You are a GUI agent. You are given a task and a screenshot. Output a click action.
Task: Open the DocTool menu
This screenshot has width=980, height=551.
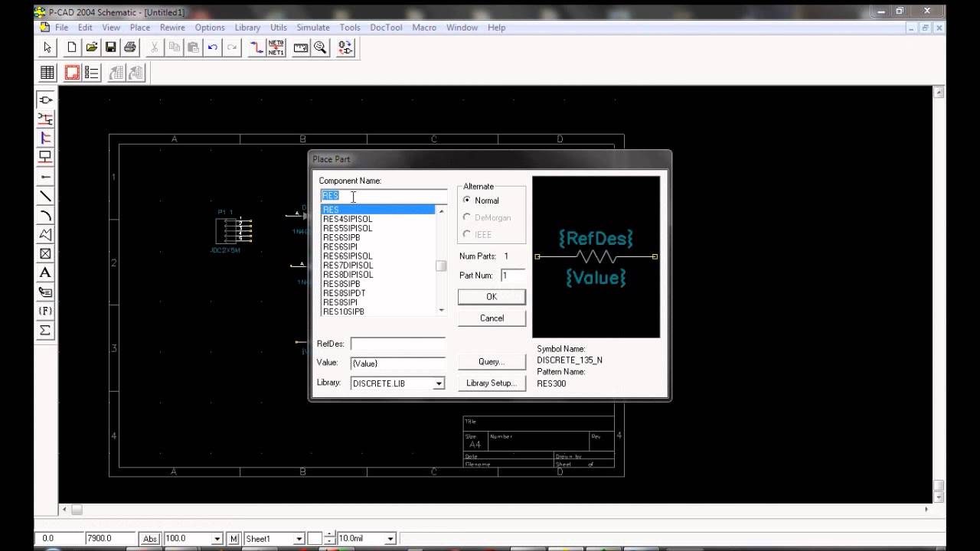click(x=386, y=28)
